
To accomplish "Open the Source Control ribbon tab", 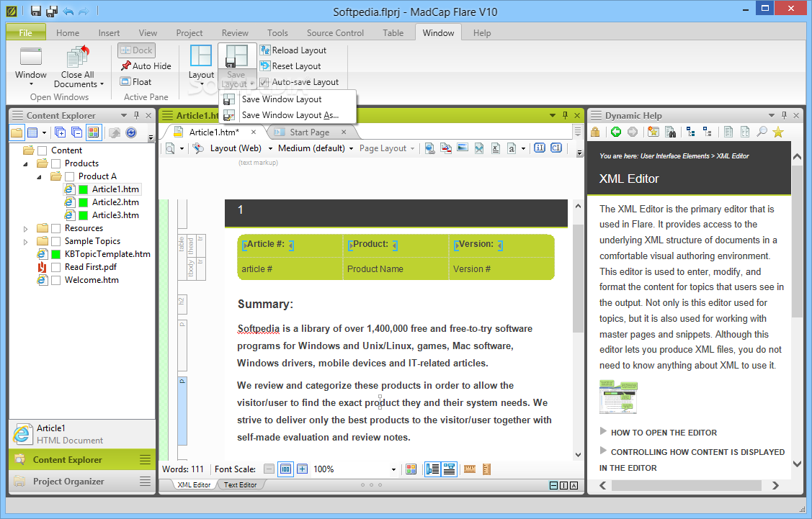I will click(335, 32).
